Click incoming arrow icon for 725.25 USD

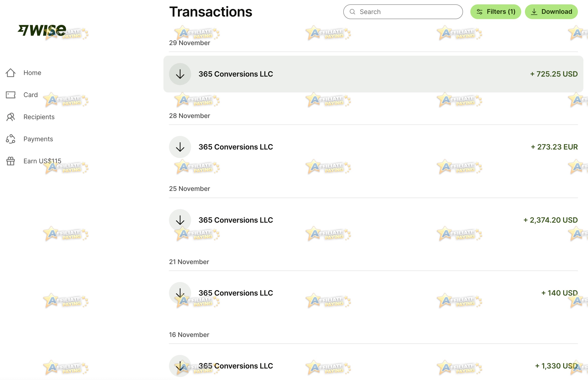tap(180, 74)
